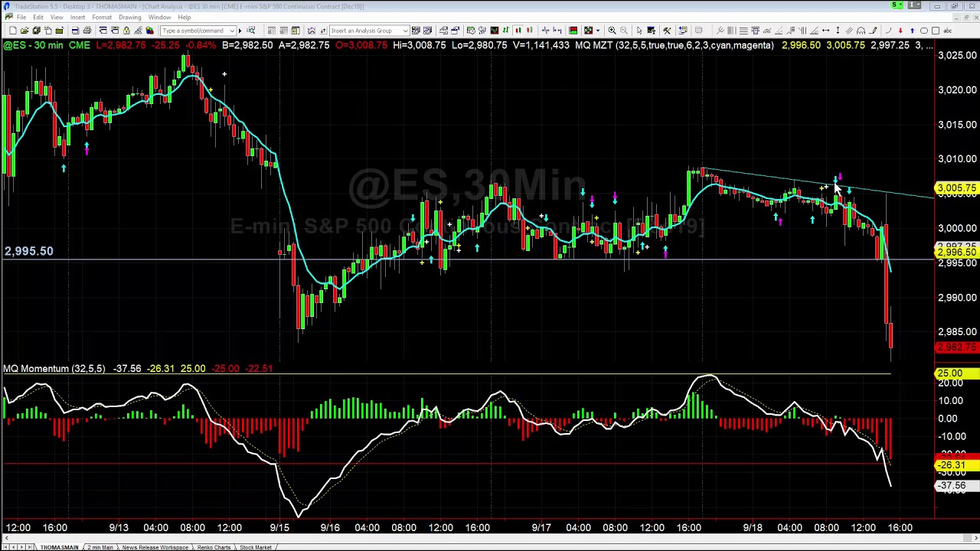Select the vertical double-arrow drawing tool
The image size is (980, 551).
[x=838, y=31]
